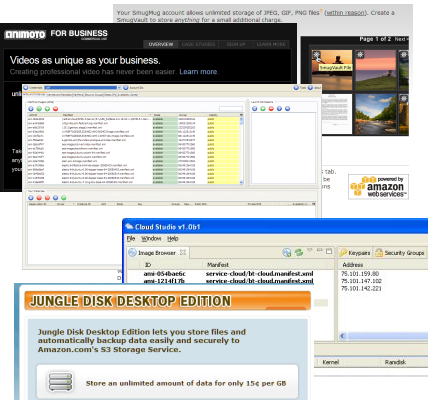Click the Animoto logo
This screenshot has height=400, width=428.
(x=25, y=35)
